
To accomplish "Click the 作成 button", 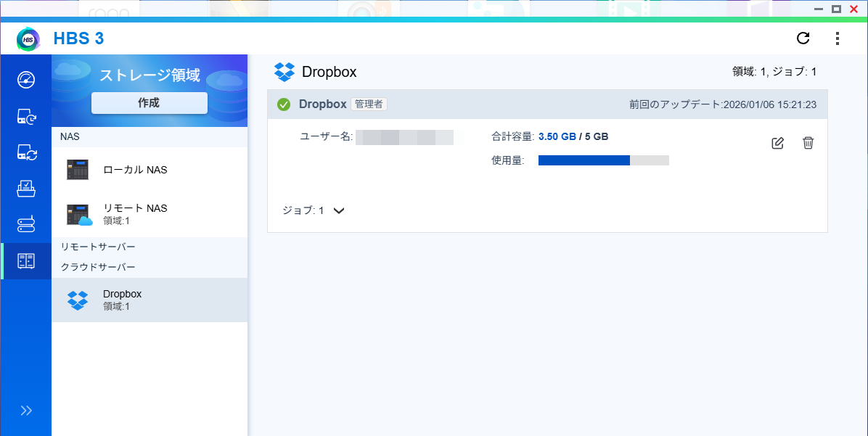I will (149, 103).
